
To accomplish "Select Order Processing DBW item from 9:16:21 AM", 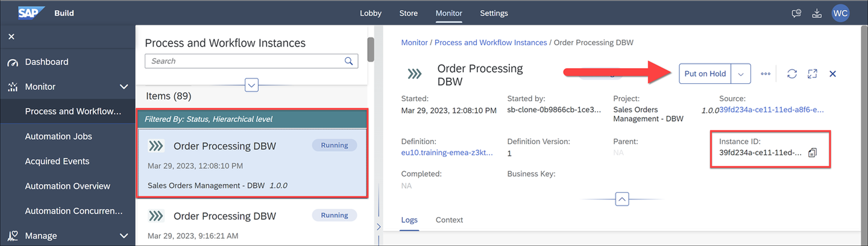I will click(x=252, y=223).
